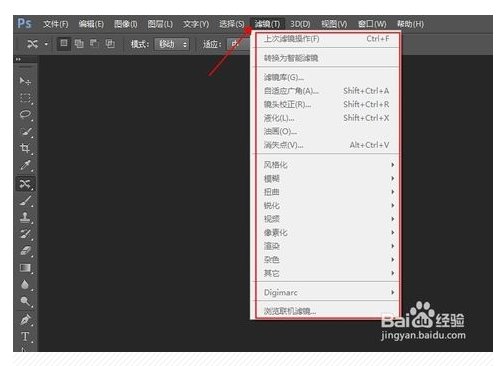Open the 编辑(E) menu

[91, 24]
